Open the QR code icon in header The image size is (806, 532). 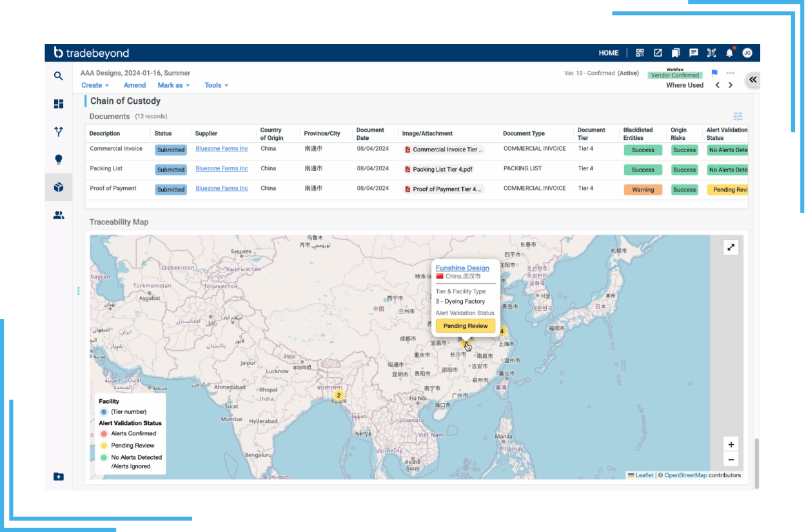tap(640, 53)
